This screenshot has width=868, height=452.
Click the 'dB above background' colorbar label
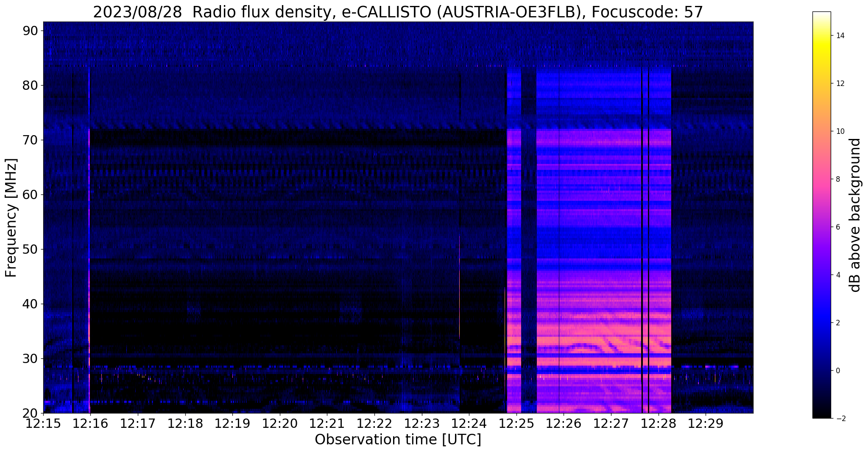pyautogui.click(x=855, y=215)
